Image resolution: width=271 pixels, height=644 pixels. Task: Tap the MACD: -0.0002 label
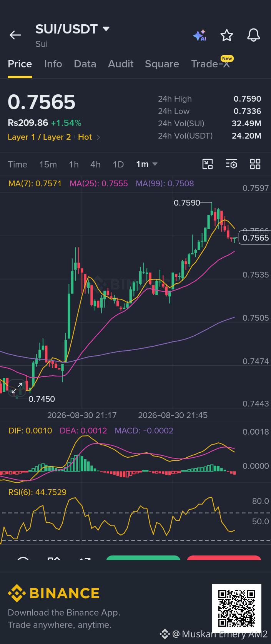[144, 430]
